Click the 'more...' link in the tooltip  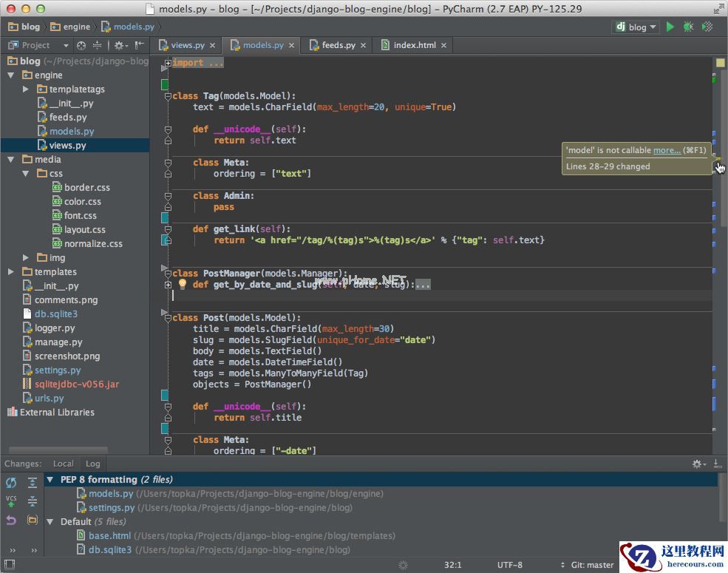tap(667, 150)
